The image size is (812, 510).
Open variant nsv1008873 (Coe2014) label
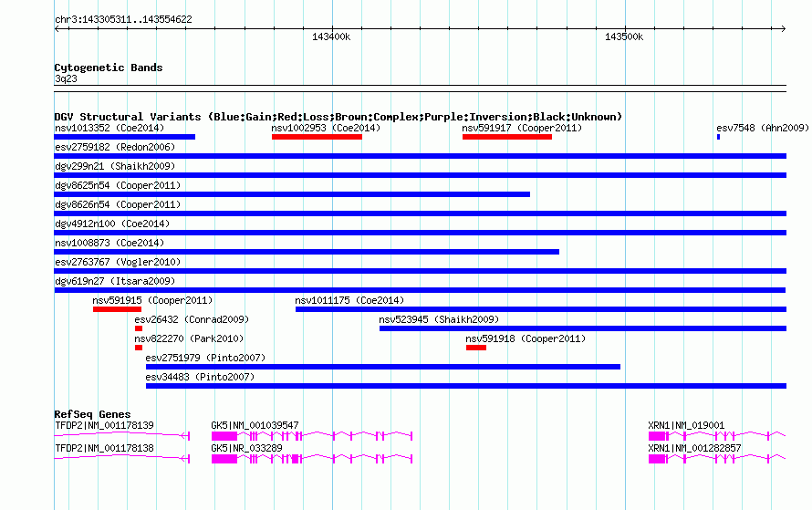(109, 243)
